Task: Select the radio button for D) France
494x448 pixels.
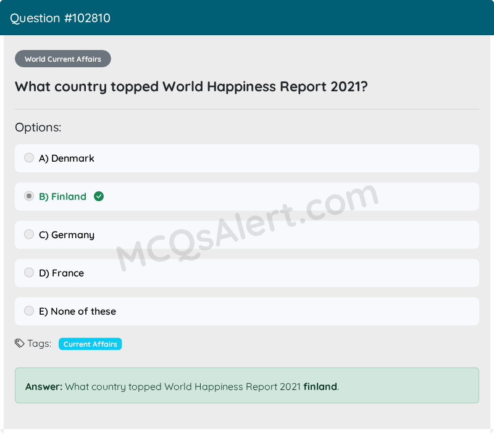Action: pos(29,273)
